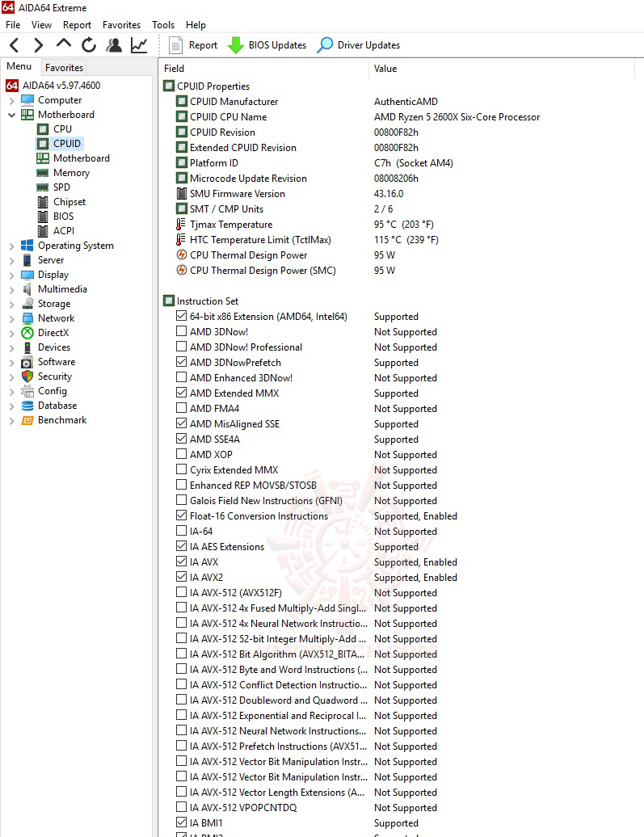This screenshot has height=837, width=644.
Task: Select CPU chip icon in the tree
Action: click(43, 129)
